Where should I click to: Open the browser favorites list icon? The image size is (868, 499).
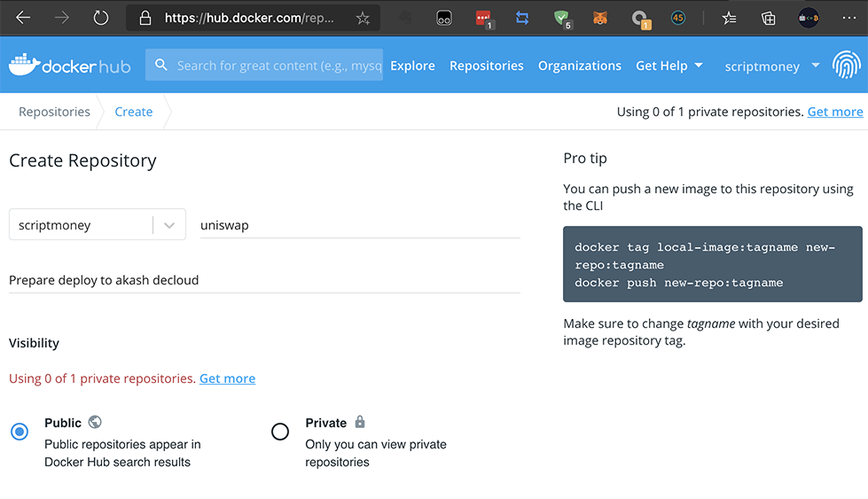[x=729, y=19]
